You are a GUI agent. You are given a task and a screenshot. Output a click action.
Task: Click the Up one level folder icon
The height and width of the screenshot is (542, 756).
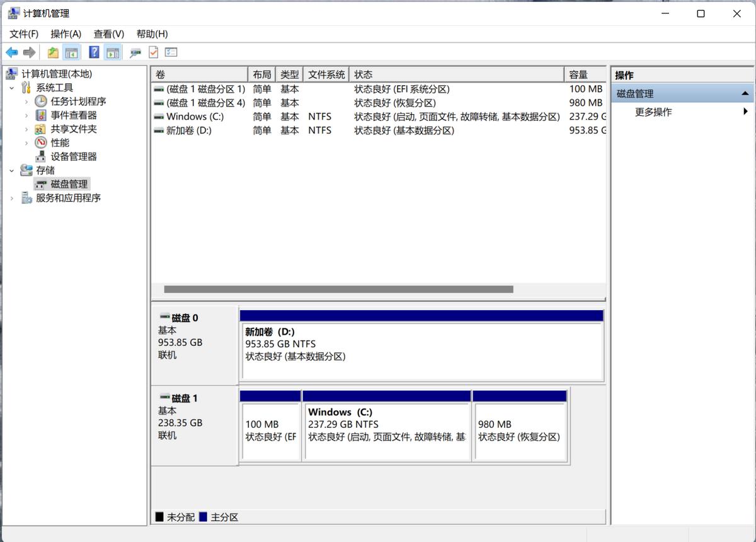tap(53, 52)
